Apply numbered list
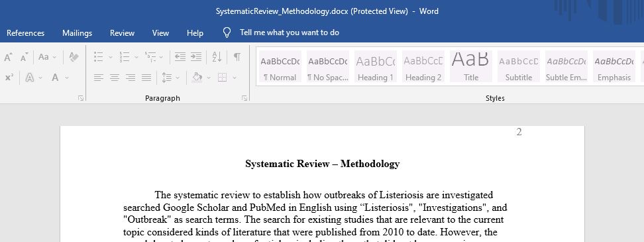Viewport: 644px width, 242px height. (124, 57)
